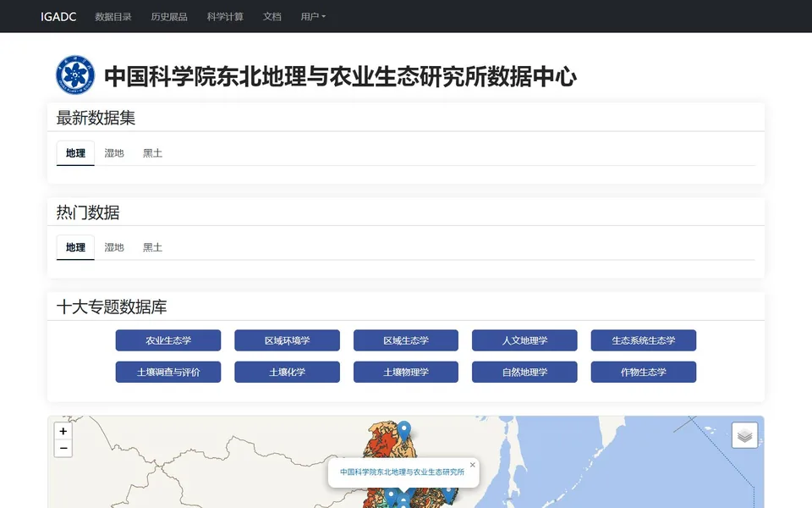Zoom out on the map
This screenshot has width=812, height=508.
click(63, 449)
